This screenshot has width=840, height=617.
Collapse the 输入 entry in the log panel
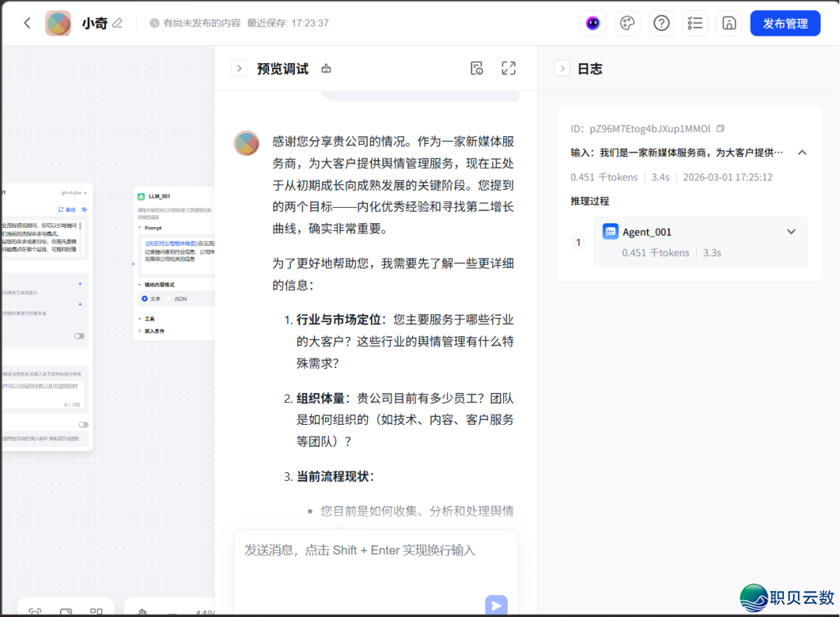point(802,152)
